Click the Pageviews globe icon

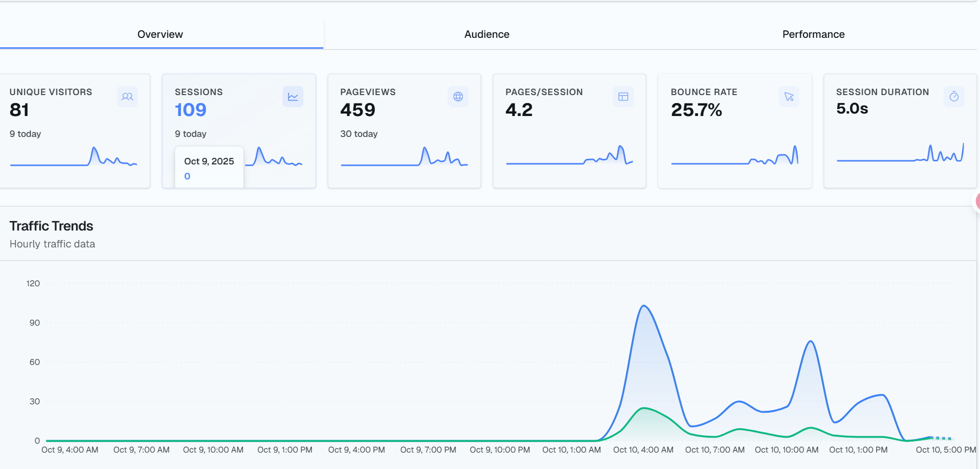click(458, 97)
